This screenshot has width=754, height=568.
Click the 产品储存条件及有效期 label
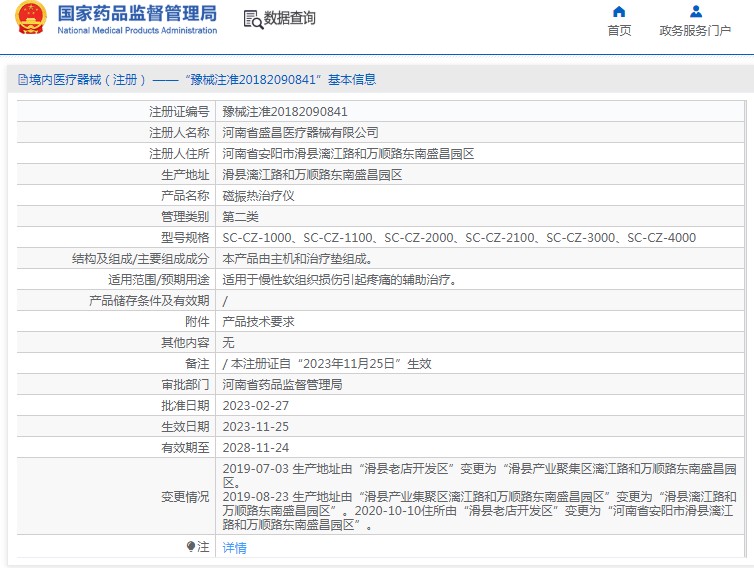click(x=150, y=301)
